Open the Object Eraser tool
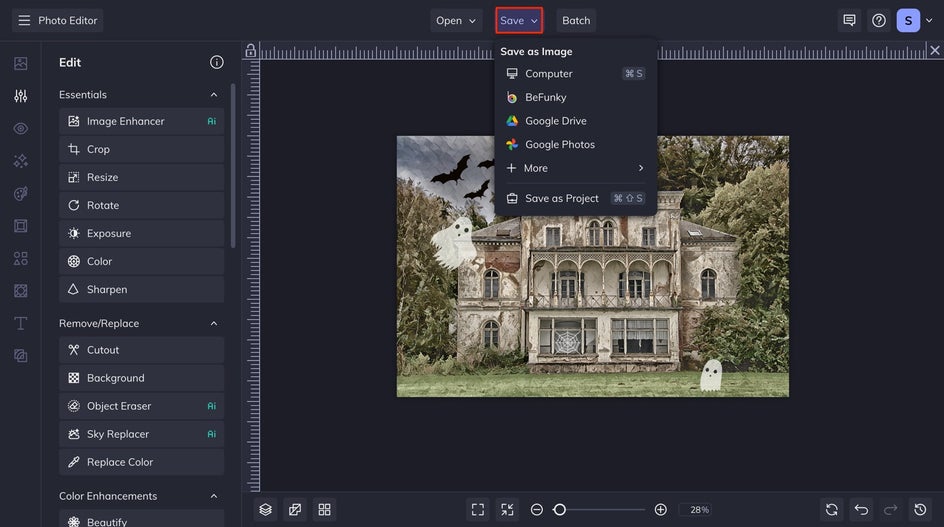Screen dimensions: 944x527 coord(141,406)
